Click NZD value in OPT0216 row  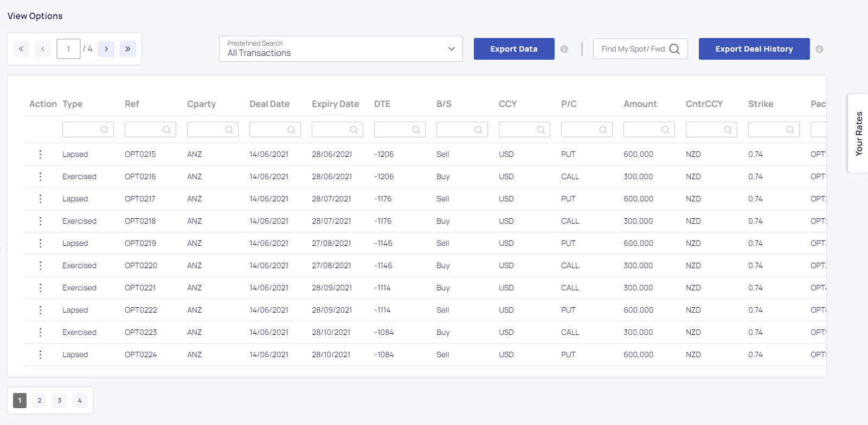coord(693,176)
